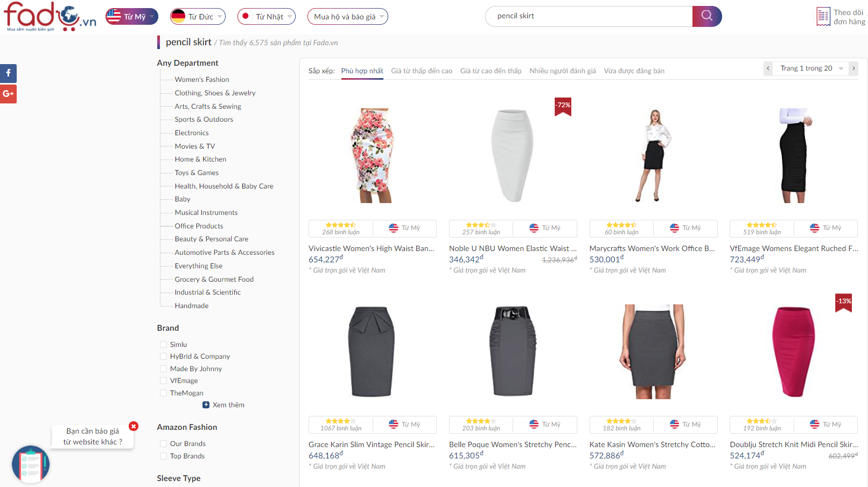
Task: Check the Top Brands filter
Action: click(x=163, y=456)
